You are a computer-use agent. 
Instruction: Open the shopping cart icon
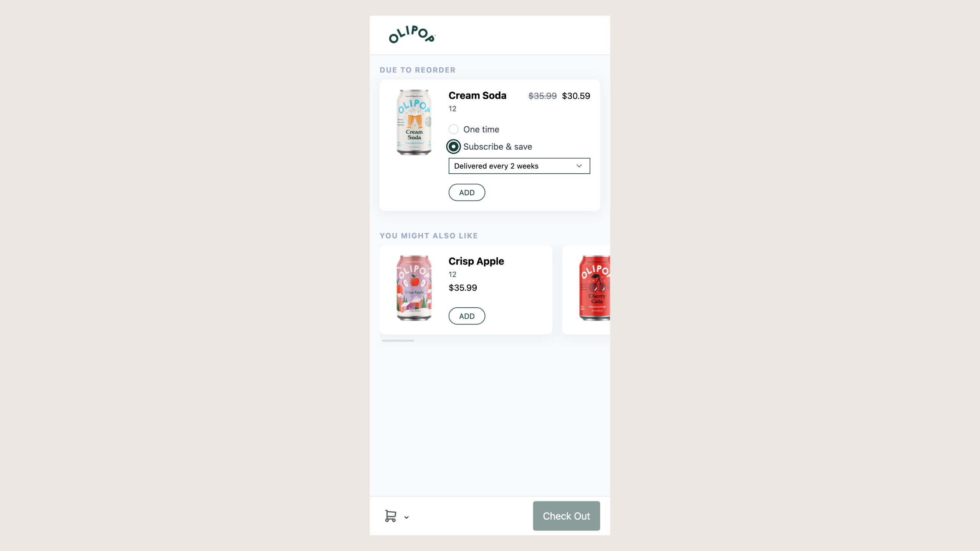click(x=390, y=516)
